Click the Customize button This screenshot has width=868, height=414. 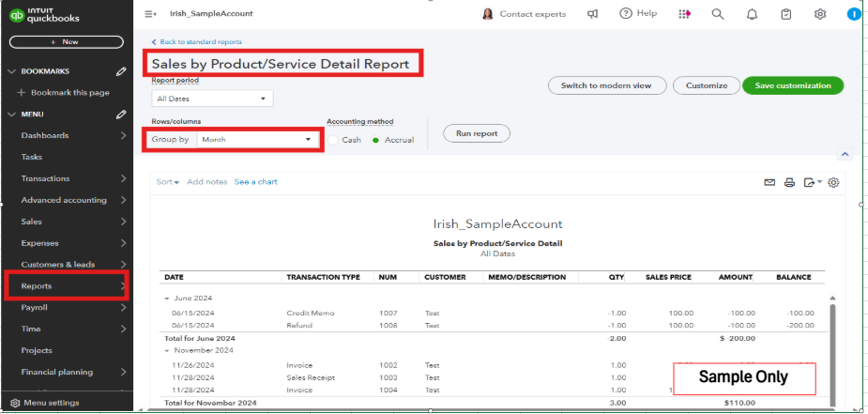(707, 85)
